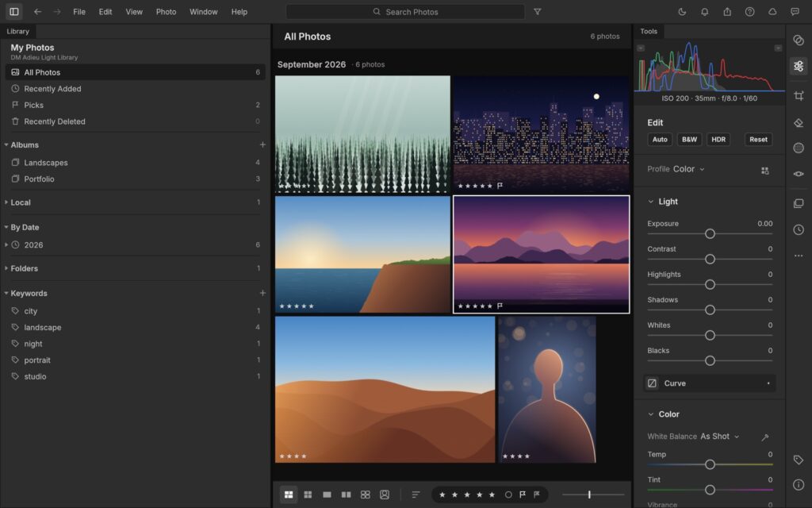The width and height of the screenshot is (812, 508).
Task: Set the pick flag in rating bar
Action: tap(523, 495)
